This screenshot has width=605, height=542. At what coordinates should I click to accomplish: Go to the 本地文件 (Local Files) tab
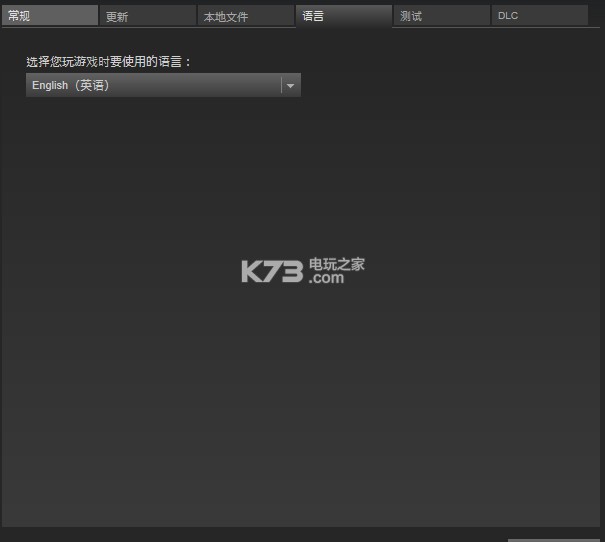pos(245,16)
